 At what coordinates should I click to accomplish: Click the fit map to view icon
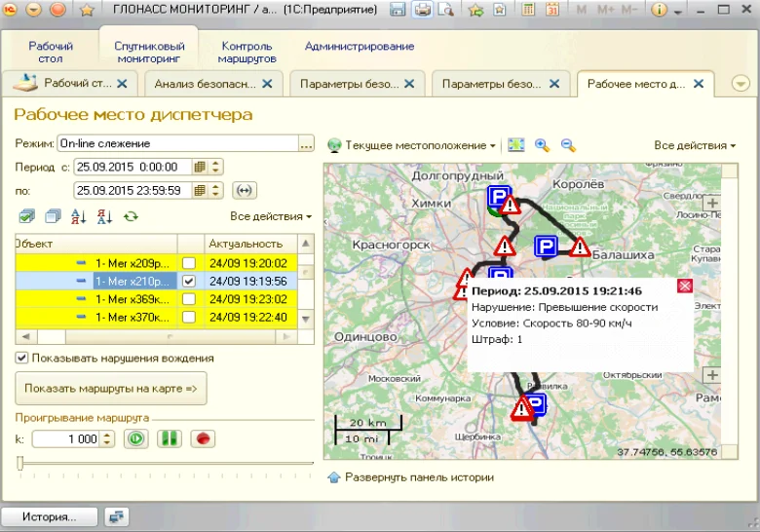(x=516, y=145)
